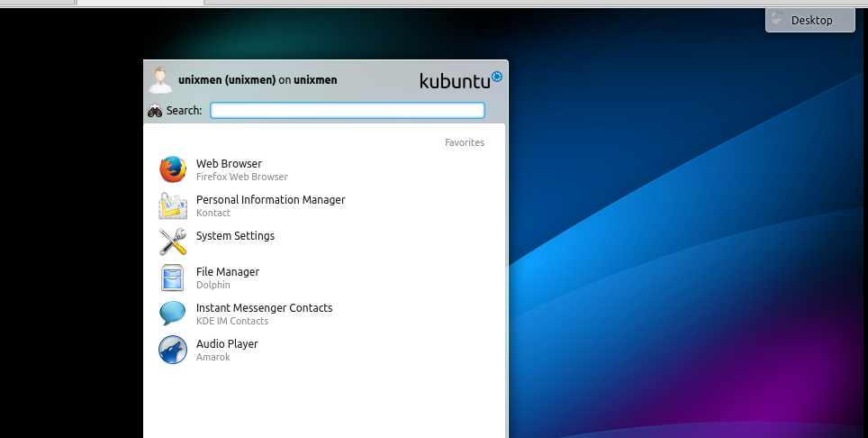868x438 pixels.
Task: Click the "Amarok" subtitle text
Action: click(213, 357)
